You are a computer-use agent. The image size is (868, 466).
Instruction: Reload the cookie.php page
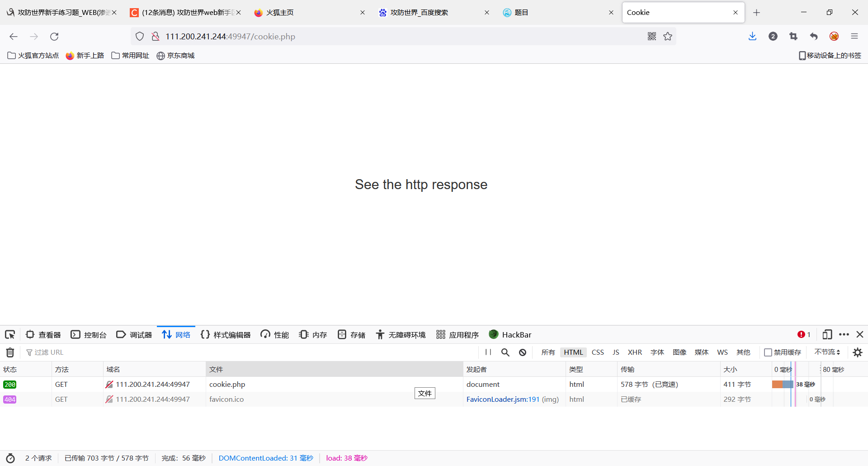click(54, 36)
